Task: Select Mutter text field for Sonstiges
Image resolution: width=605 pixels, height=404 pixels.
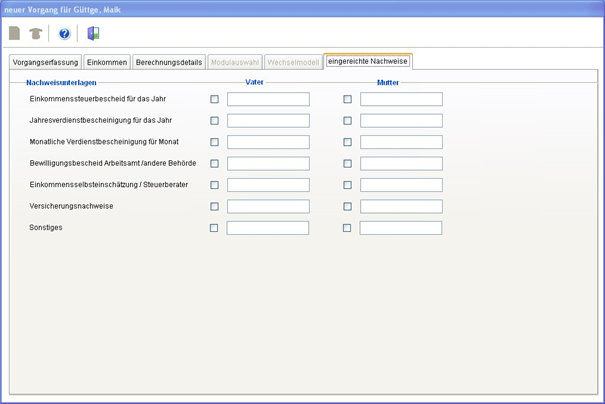Action: (x=401, y=228)
